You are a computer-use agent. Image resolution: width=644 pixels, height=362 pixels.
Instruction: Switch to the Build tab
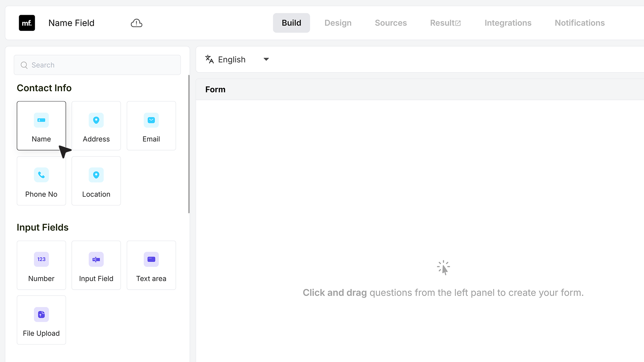tap(291, 23)
